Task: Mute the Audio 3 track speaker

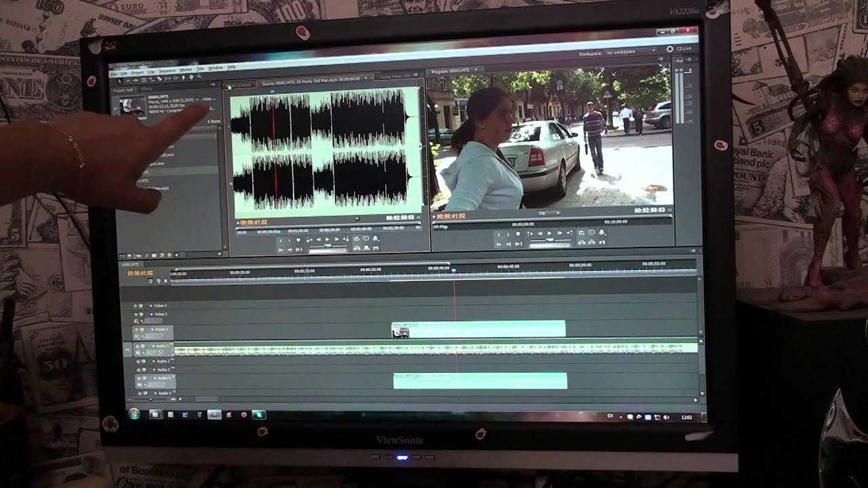Action: pos(139,370)
